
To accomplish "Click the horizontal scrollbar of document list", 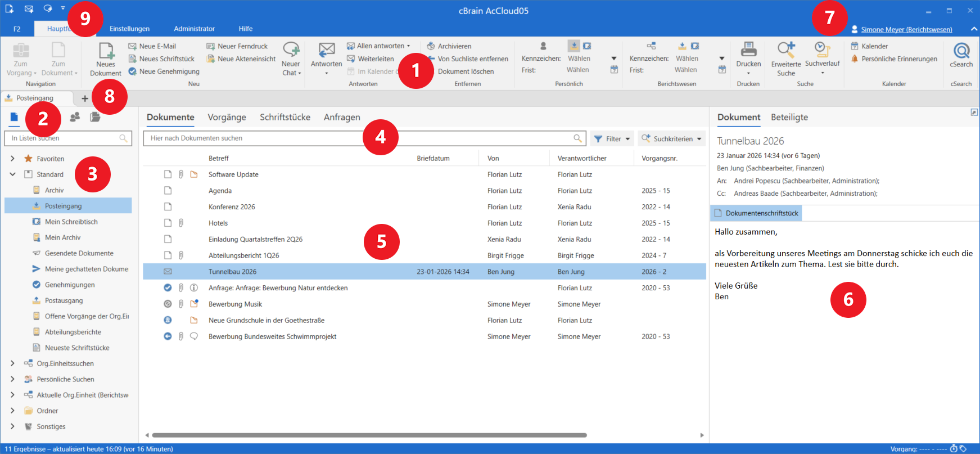I will 369,435.
